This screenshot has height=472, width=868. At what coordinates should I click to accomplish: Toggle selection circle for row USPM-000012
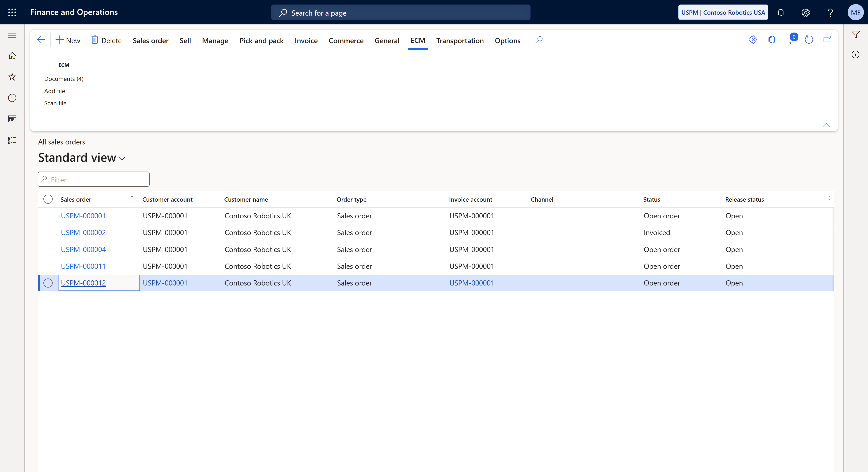[x=48, y=283]
